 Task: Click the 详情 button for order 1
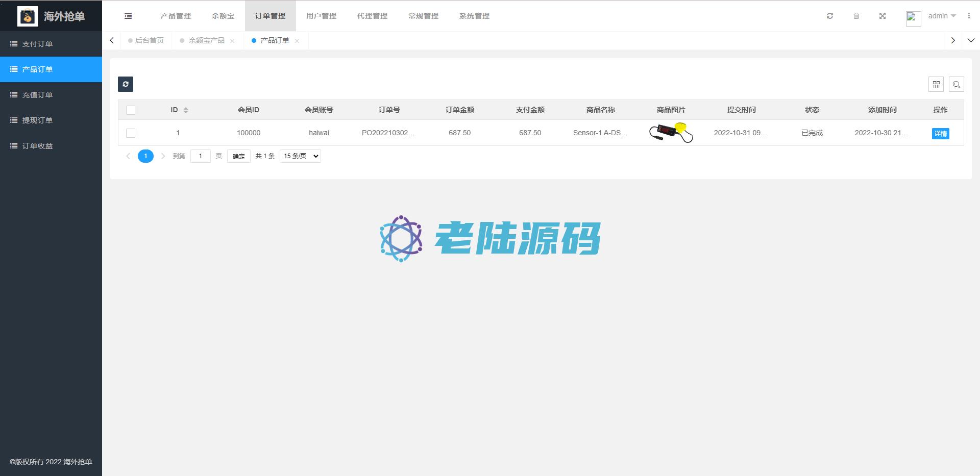click(940, 134)
